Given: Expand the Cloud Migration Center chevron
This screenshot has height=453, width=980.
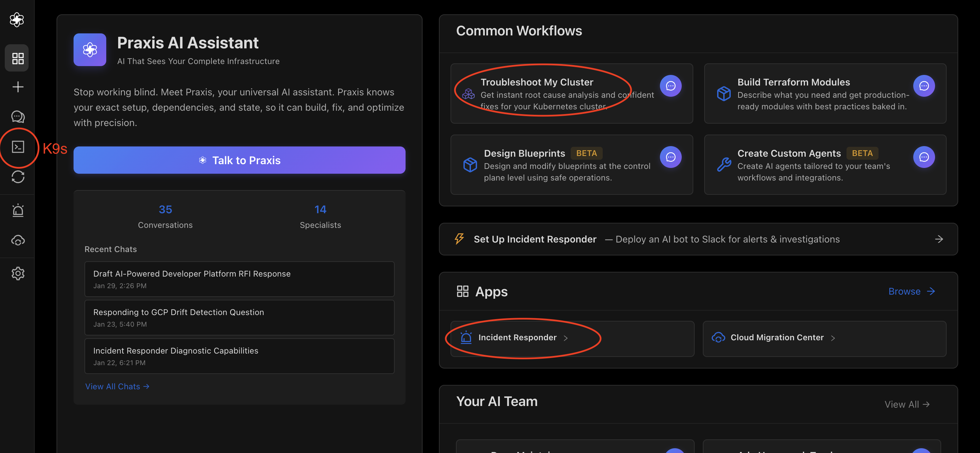Looking at the screenshot, I should pos(833,338).
